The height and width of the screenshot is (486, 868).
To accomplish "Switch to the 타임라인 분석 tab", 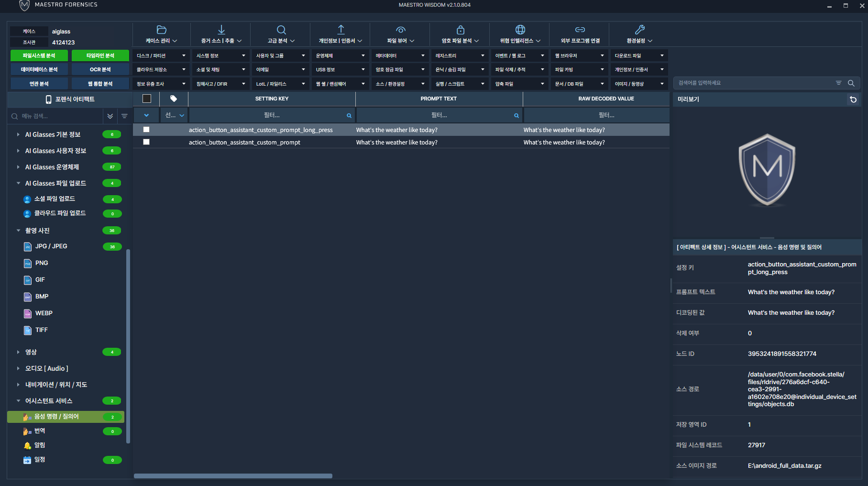I will pyautogui.click(x=100, y=55).
